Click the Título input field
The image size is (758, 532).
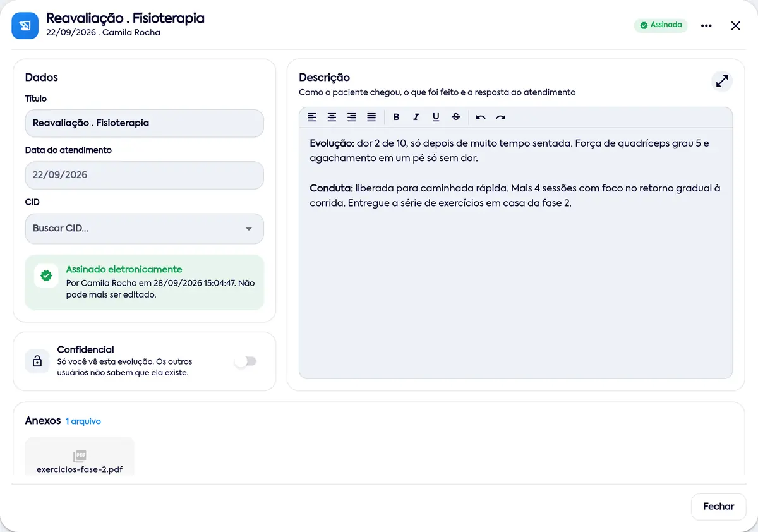145,123
